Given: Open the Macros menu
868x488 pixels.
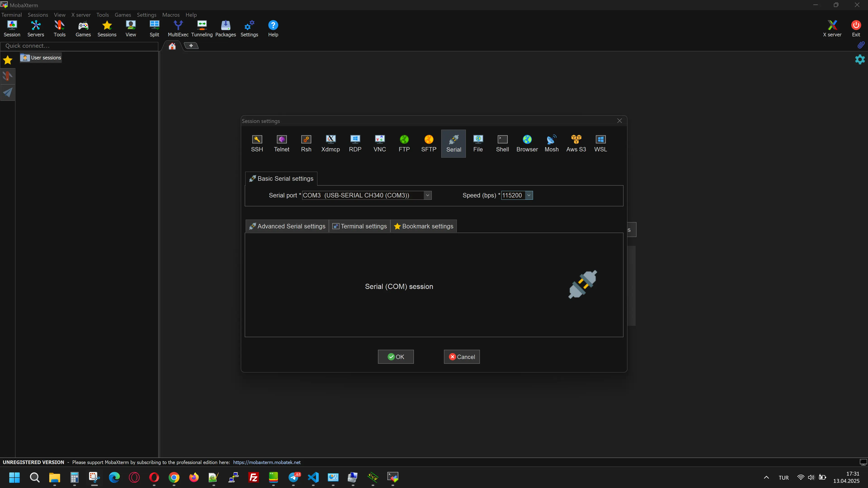Looking at the screenshot, I should (171, 15).
